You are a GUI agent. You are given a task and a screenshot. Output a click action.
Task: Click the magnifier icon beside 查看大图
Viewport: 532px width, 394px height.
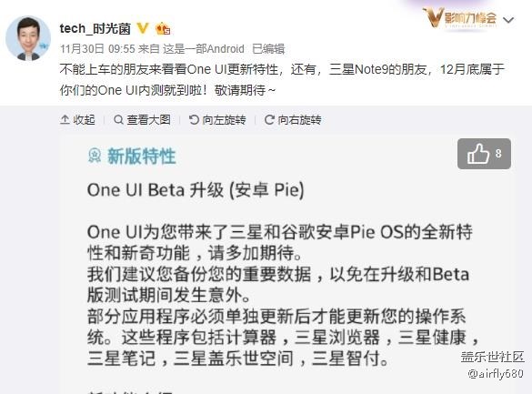[118, 120]
